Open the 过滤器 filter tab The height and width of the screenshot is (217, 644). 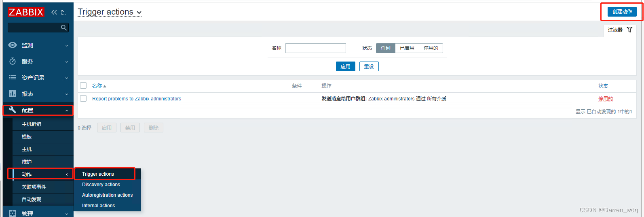(620, 30)
